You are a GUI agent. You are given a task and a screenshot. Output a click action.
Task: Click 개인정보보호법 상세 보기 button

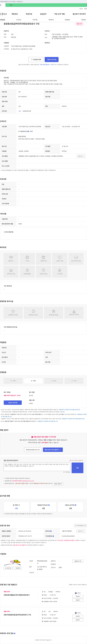[33, 450]
